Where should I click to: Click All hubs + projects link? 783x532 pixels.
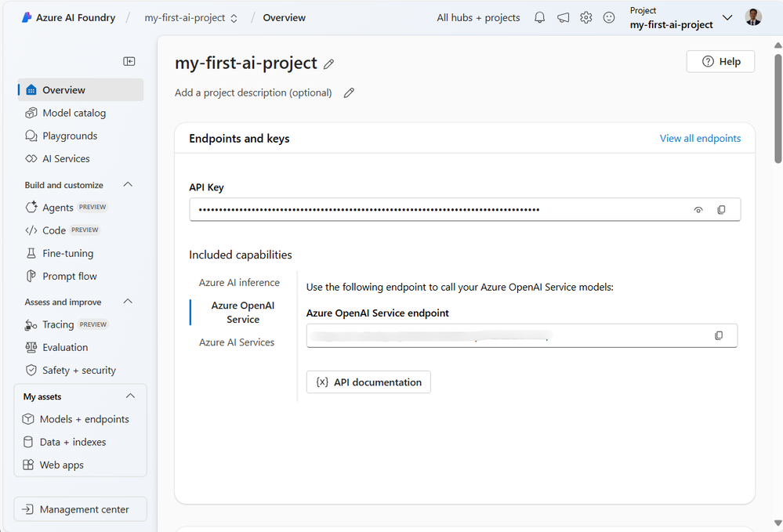tap(478, 17)
